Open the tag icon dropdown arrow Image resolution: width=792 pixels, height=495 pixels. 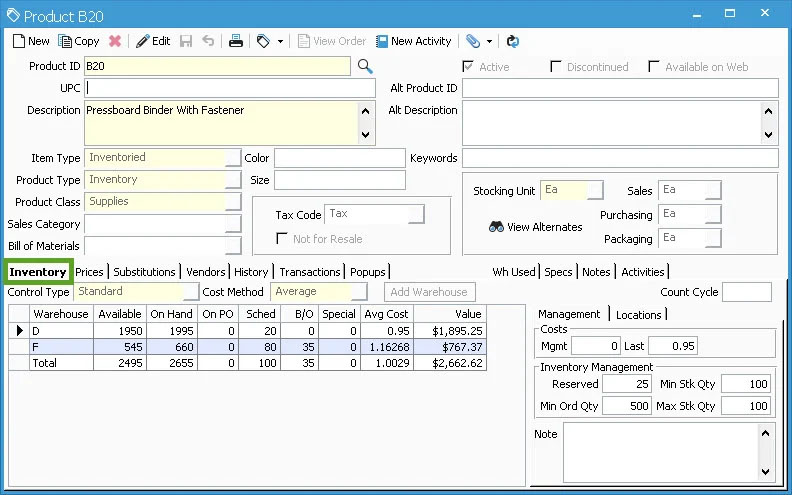click(x=280, y=41)
